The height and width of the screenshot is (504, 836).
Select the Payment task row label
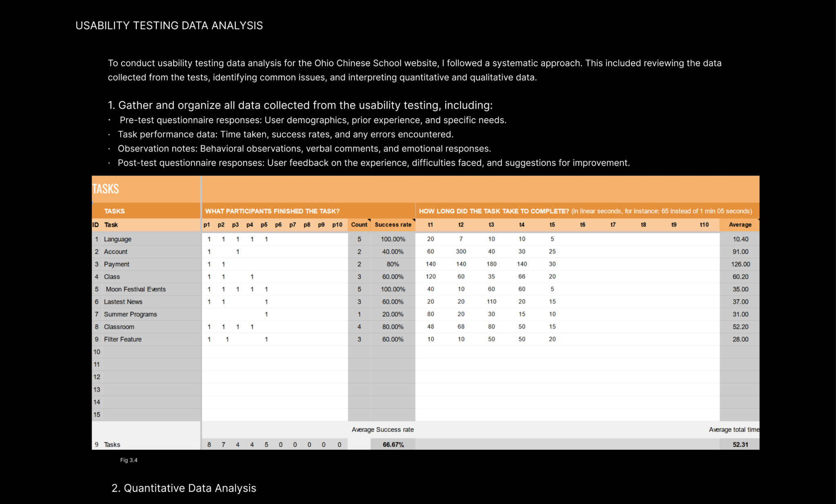pos(116,264)
